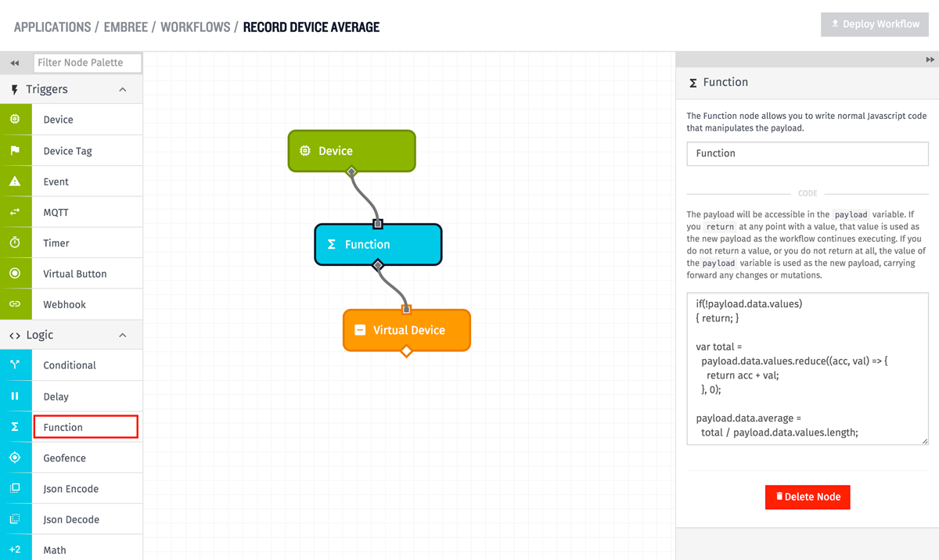Open the Workflows breadcrumb link
The image size is (939, 560).
196,27
